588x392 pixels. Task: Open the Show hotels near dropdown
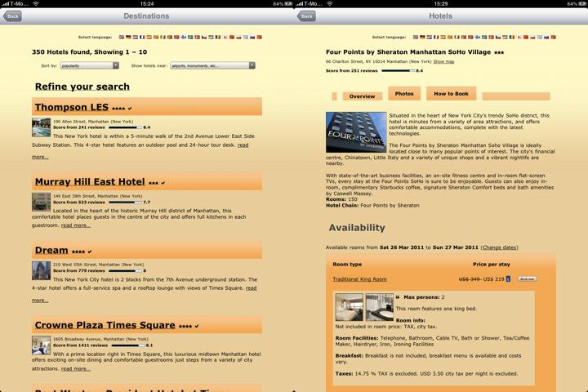[x=212, y=65]
